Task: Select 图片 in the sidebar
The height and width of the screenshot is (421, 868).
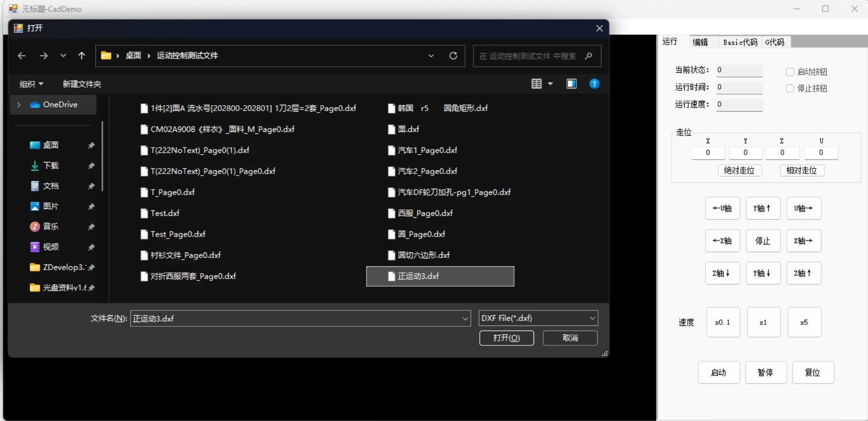Action: pyautogui.click(x=51, y=206)
